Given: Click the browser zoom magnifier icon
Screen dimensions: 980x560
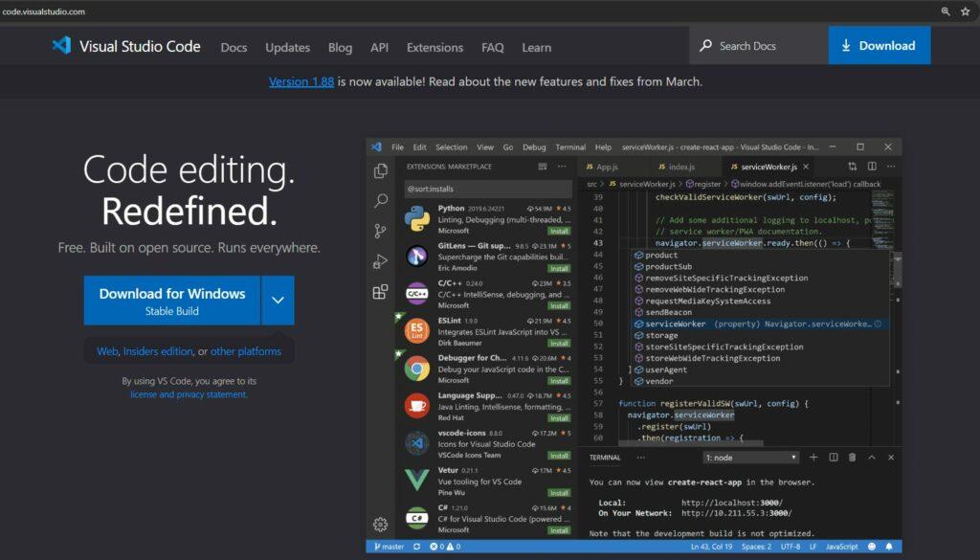Looking at the screenshot, I should 946,11.
